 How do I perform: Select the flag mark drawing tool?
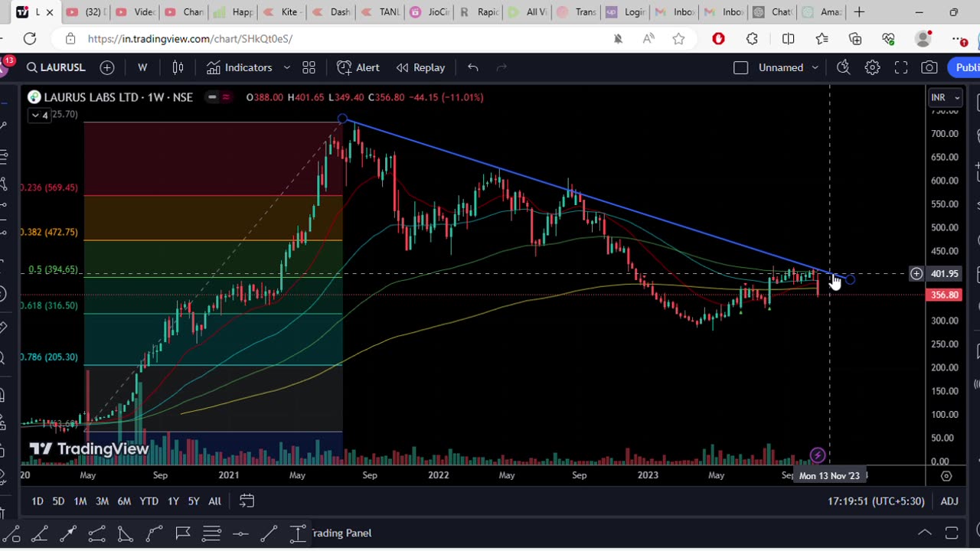click(183, 533)
